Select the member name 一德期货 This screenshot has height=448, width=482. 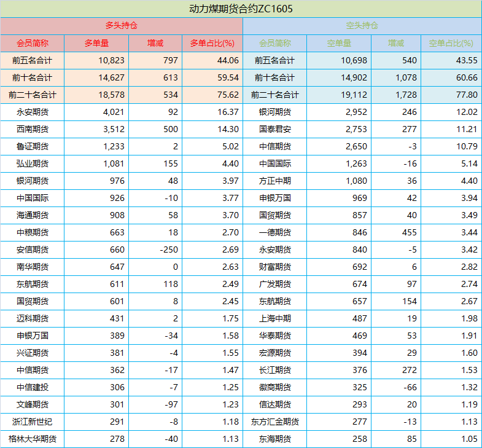click(275, 233)
